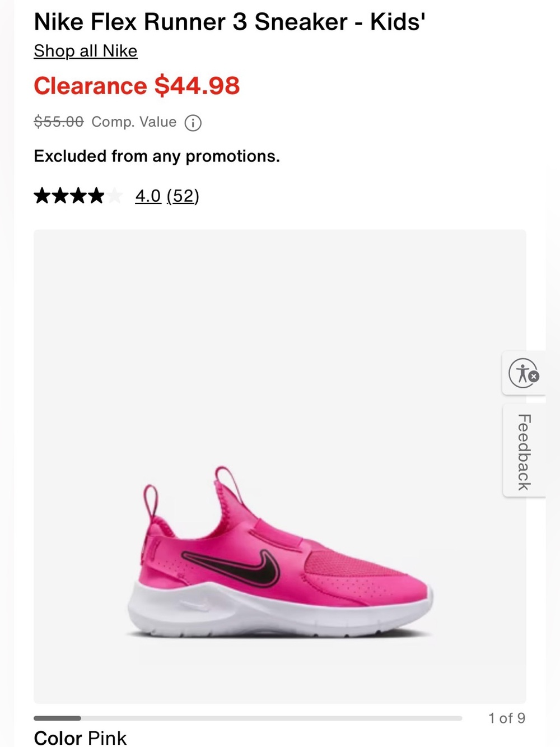Click the Color Pink label
Viewport: 560px width, 747px height.
80,737
